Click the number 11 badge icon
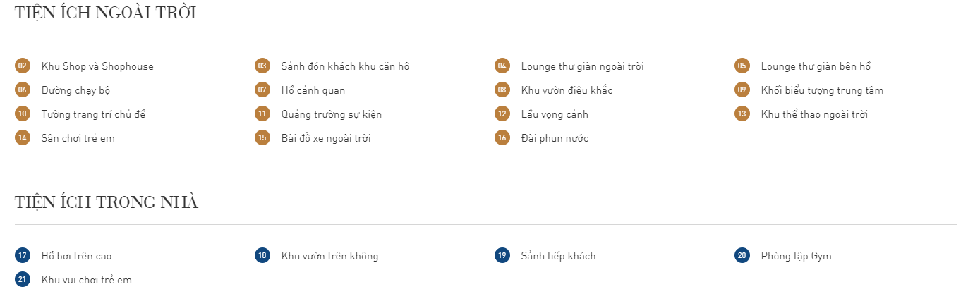 coord(262,114)
